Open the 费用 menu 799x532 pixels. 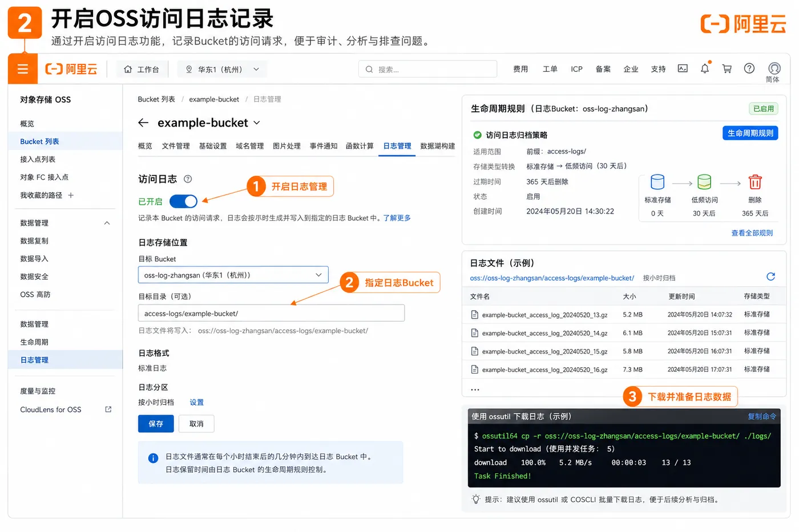point(520,69)
